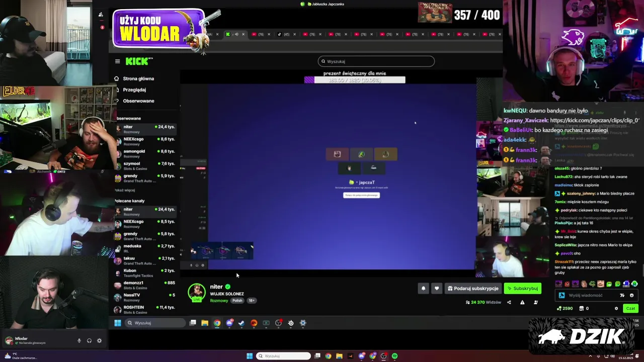644x362 pixels.
Task: Open the shop icon beside 0
Action: tap(582, 309)
